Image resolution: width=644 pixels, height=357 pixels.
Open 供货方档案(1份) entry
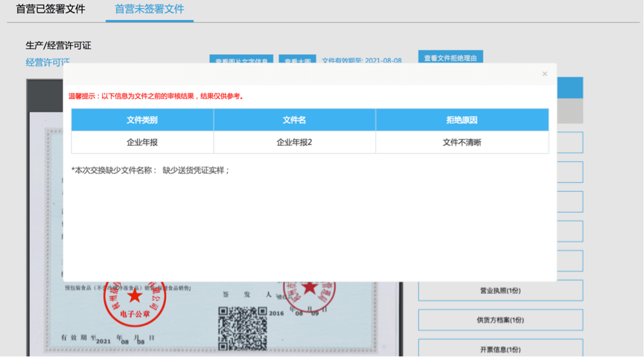coord(500,320)
